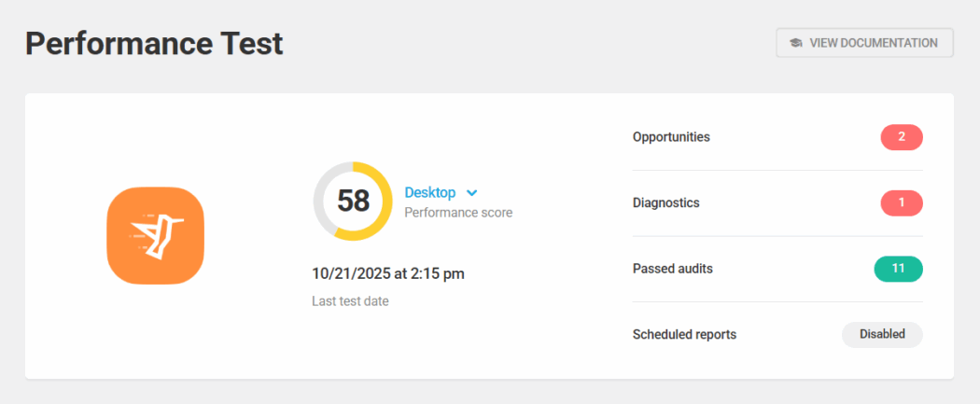Click the red Opportunities count badge
This screenshot has width=980, height=404.
[x=901, y=137]
